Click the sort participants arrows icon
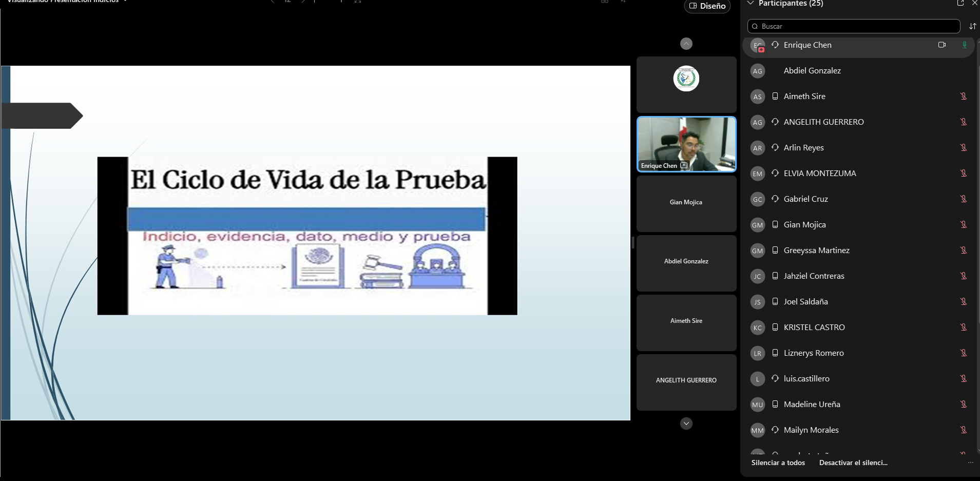 click(972, 26)
